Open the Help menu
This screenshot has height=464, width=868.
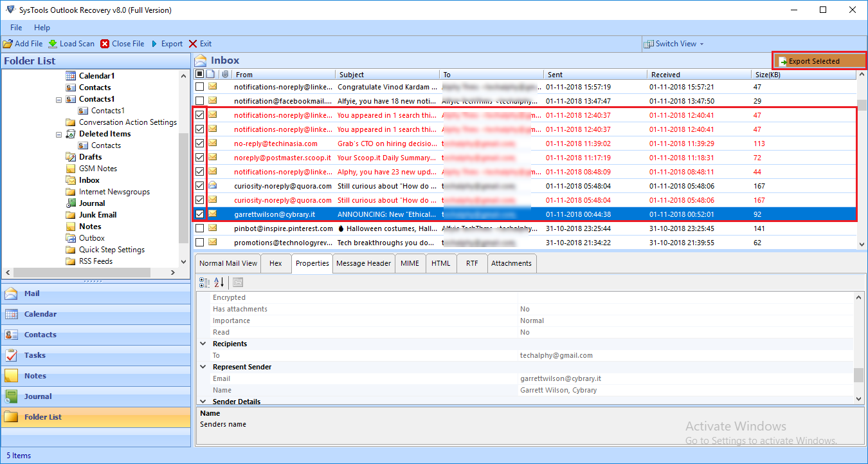click(x=42, y=28)
